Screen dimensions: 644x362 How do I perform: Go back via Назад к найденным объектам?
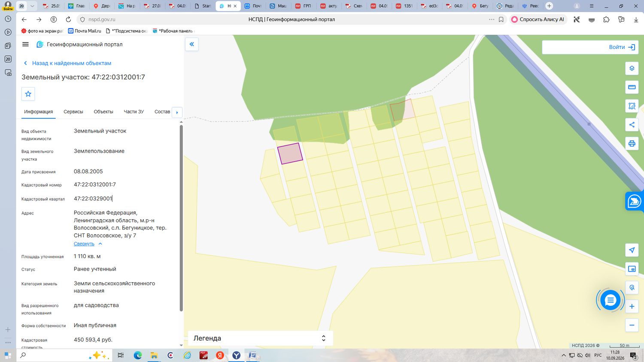click(67, 63)
